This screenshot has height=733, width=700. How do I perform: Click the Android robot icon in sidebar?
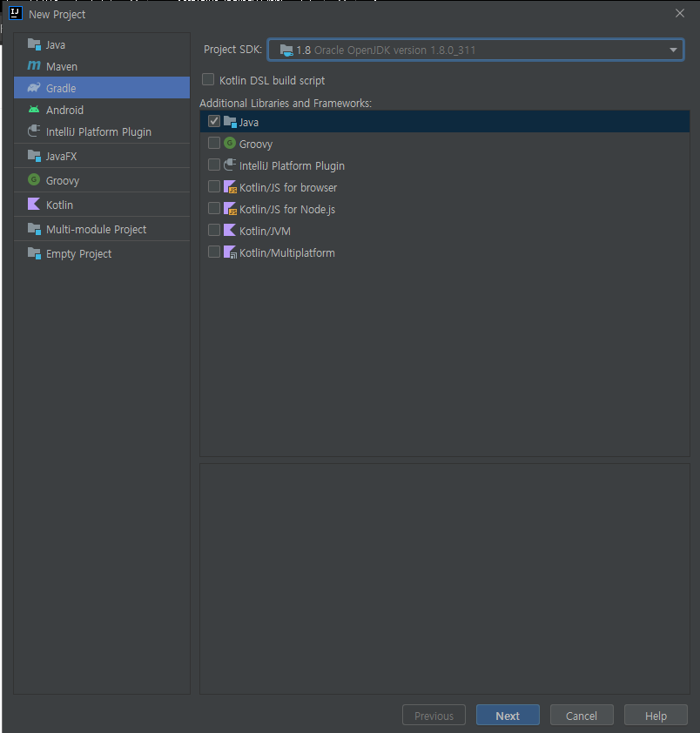point(34,110)
